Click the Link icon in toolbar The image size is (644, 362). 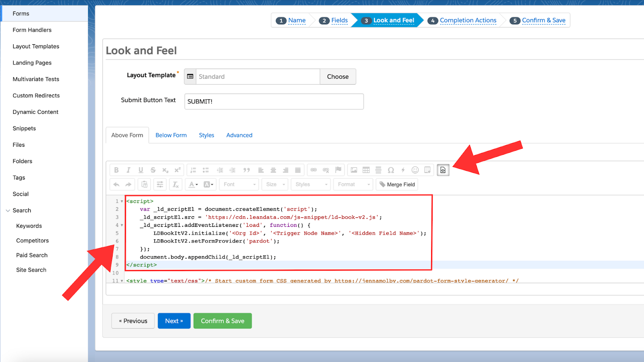point(314,170)
